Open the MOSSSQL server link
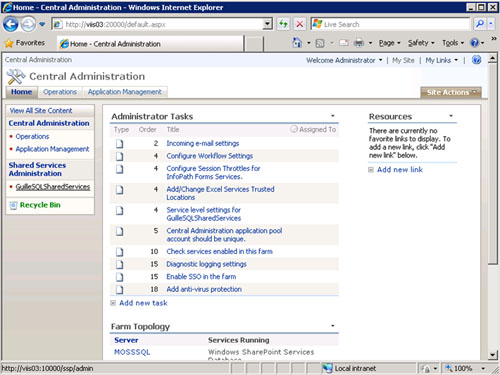 (x=132, y=352)
